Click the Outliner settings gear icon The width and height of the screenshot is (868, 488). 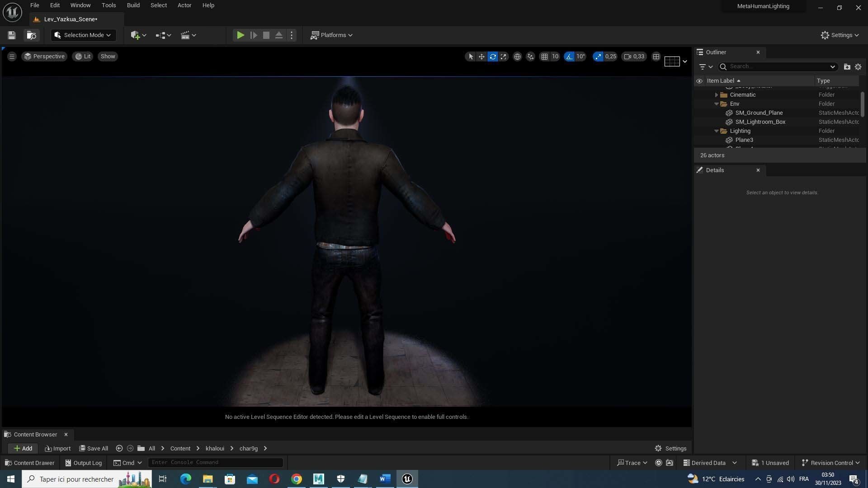point(858,66)
